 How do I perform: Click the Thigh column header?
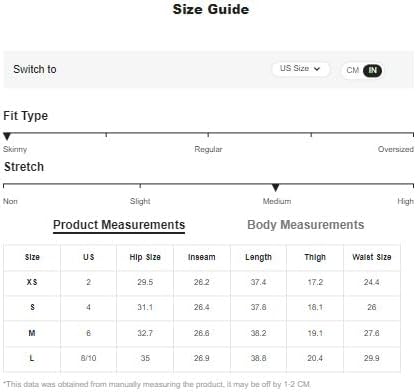[315, 257]
